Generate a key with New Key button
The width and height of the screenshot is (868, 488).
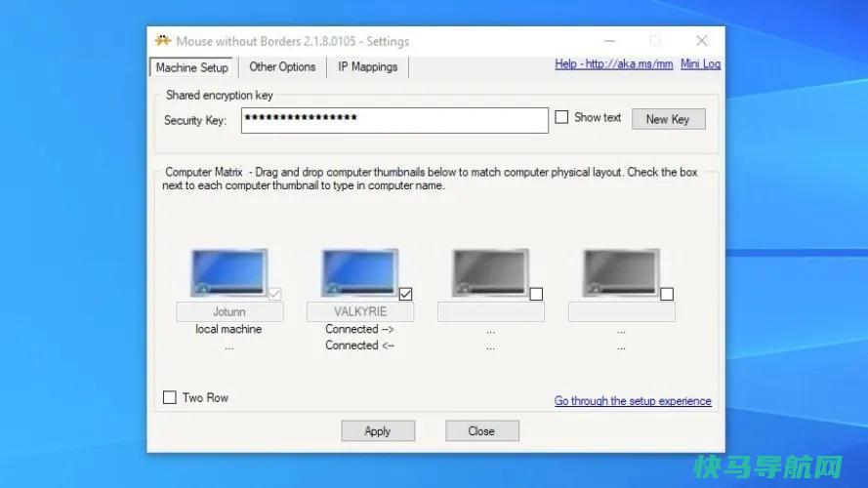tap(668, 119)
